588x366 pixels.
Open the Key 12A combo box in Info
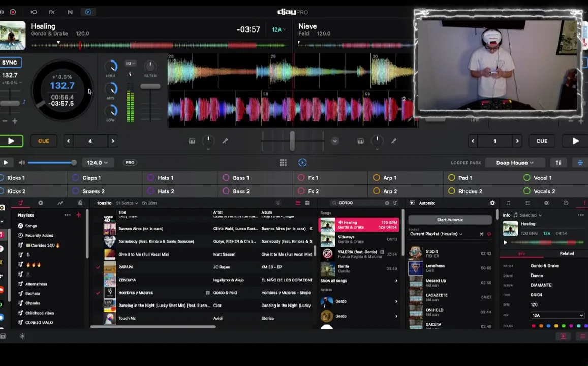coord(557,315)
